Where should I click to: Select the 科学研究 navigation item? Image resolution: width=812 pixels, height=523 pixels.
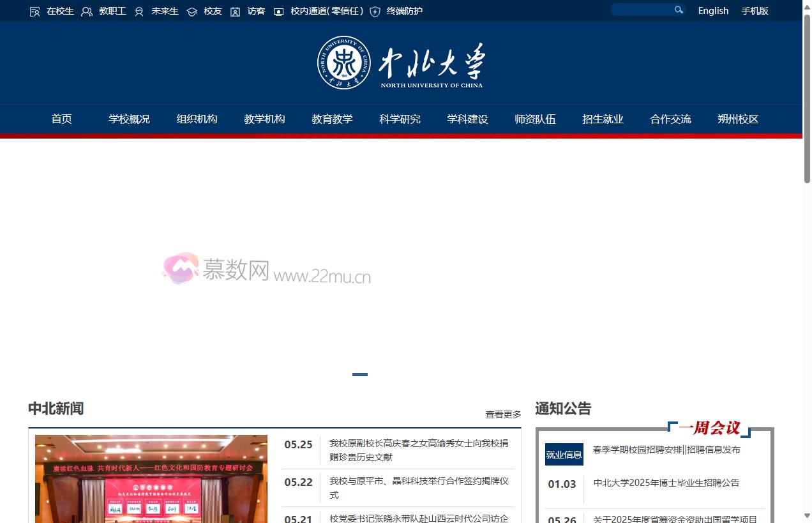pyautogui.click(x=400, y=119)
